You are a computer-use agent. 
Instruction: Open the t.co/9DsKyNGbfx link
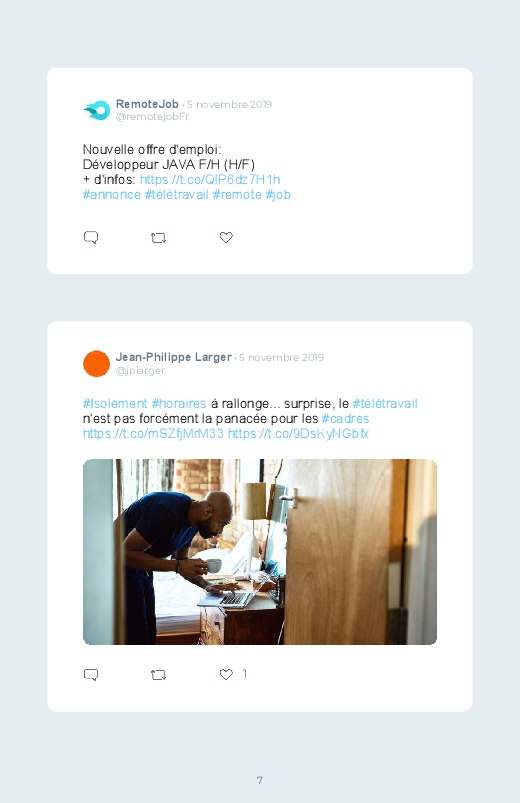(x=298, y=434)
